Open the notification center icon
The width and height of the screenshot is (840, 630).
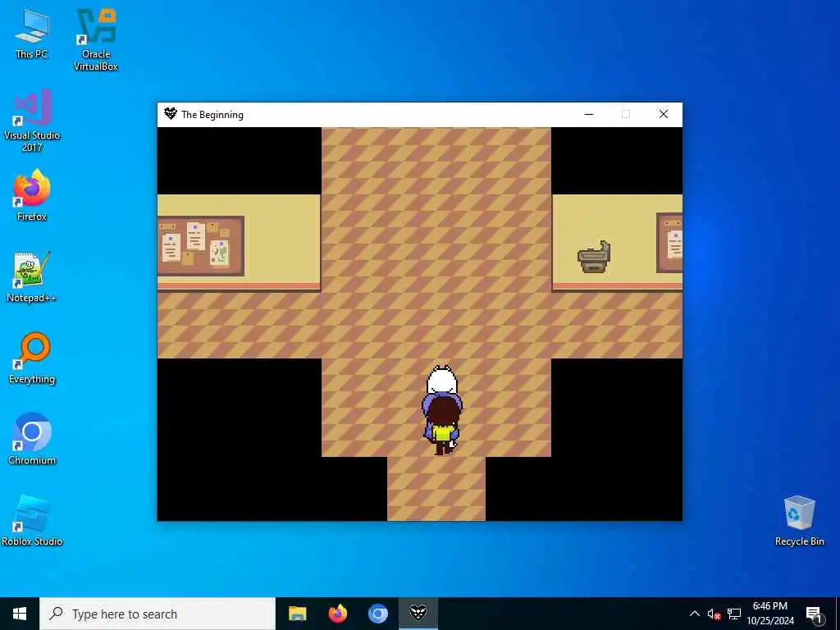click(814, 614)
